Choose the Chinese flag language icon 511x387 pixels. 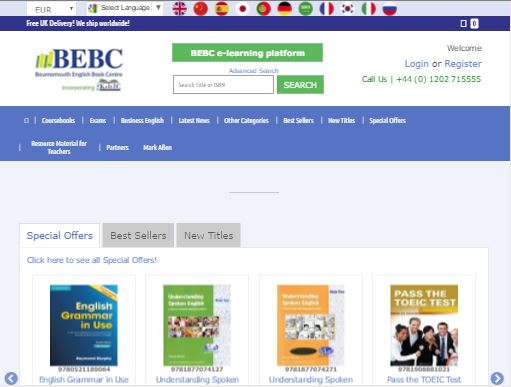(200, 9)
